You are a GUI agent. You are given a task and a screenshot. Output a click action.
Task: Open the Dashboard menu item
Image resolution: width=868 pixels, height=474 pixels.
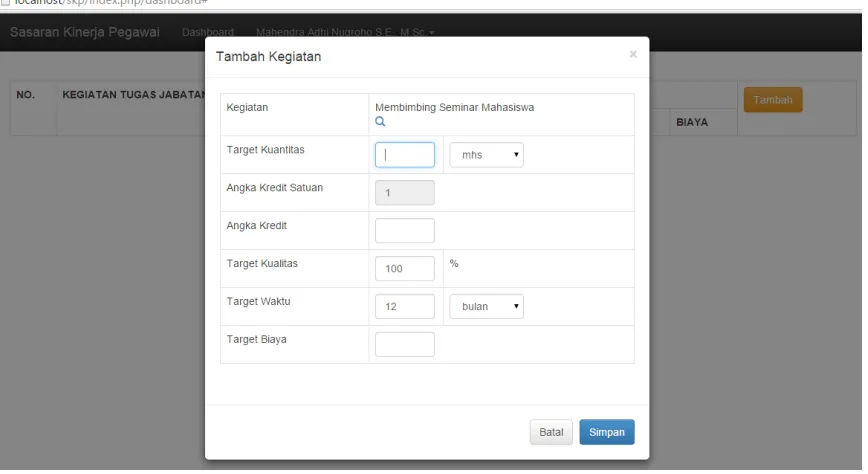208,32
